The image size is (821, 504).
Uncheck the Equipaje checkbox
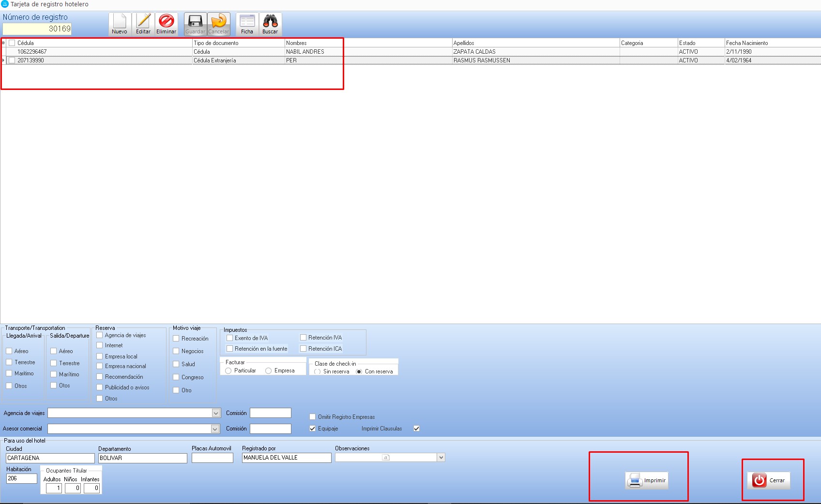[313, 429]
